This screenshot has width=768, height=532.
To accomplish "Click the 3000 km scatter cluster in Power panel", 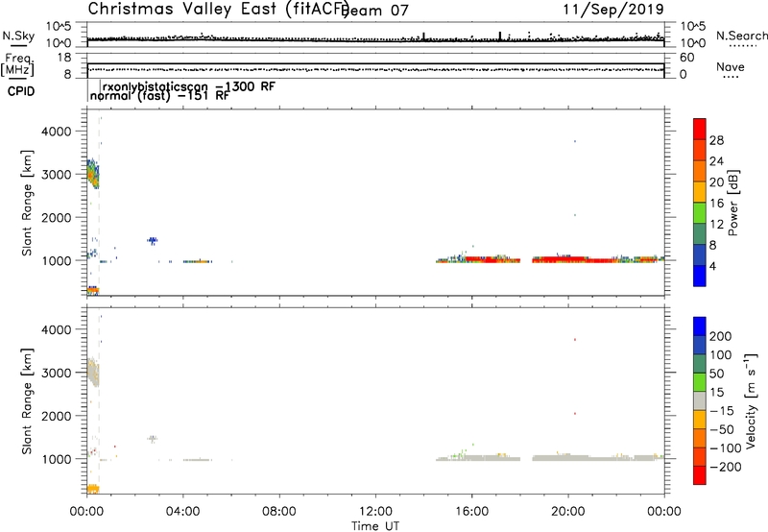I will click(x=93, y=174).
